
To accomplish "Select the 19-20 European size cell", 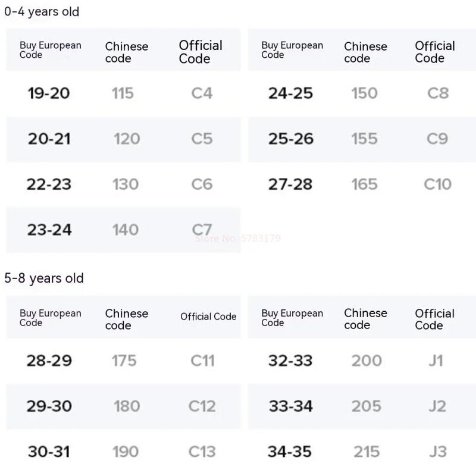I will point(49,93).
